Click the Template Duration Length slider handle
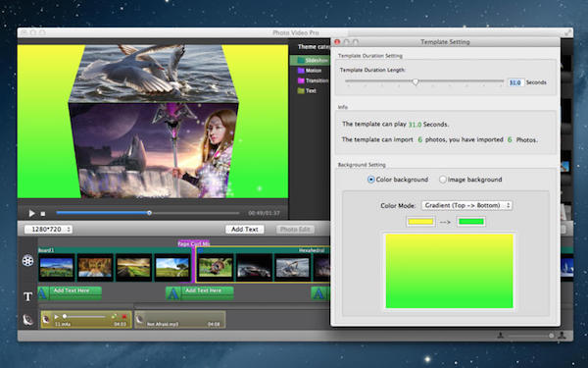Viewport: 588px width, 368px height. point(416,81)
